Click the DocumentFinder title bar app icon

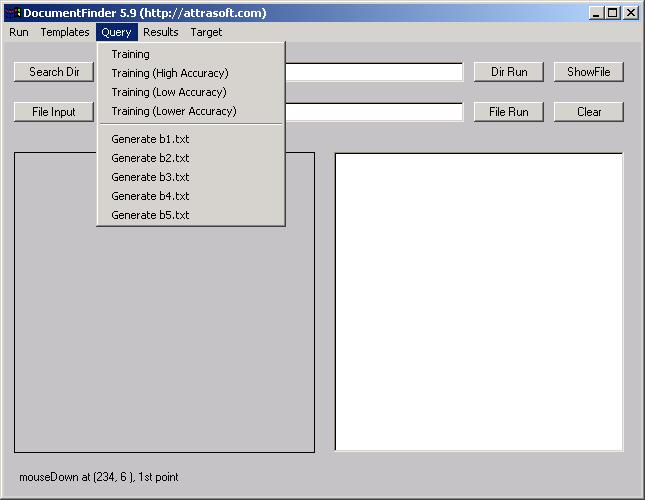(x=13, y=13)
